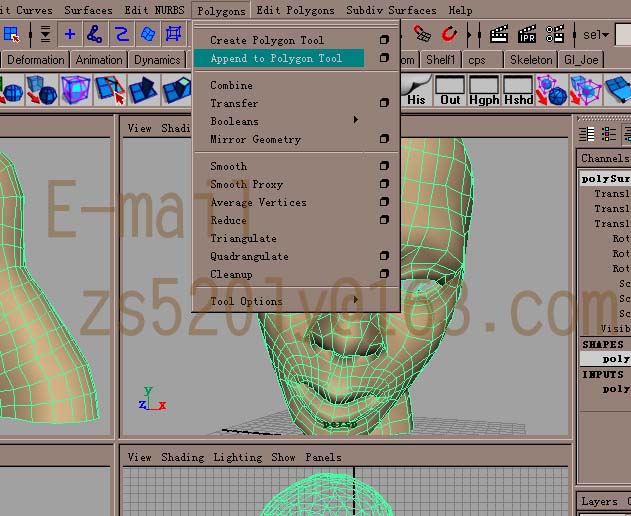Viewport: 631px width, 516px height.
Task: Open the Edit NURBS menu
Action: coord(154,10)
